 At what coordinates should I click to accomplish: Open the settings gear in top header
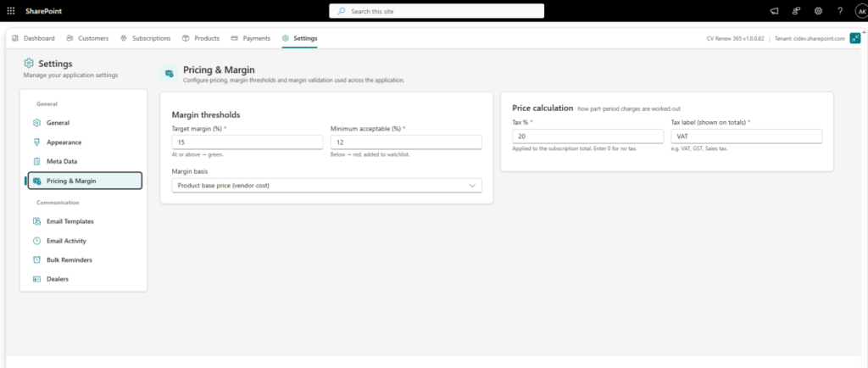pos(818,11)
